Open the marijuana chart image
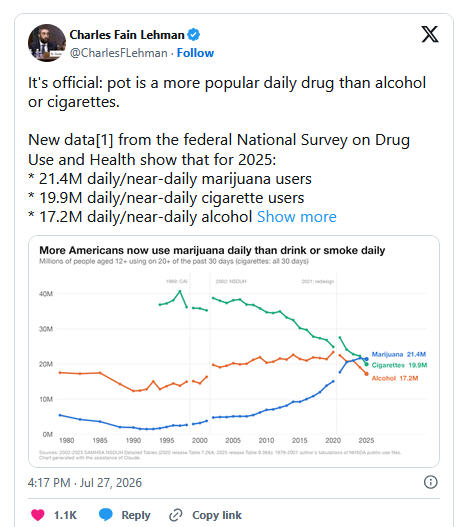Viewport: 464px width, 527px height. [234, 351]
